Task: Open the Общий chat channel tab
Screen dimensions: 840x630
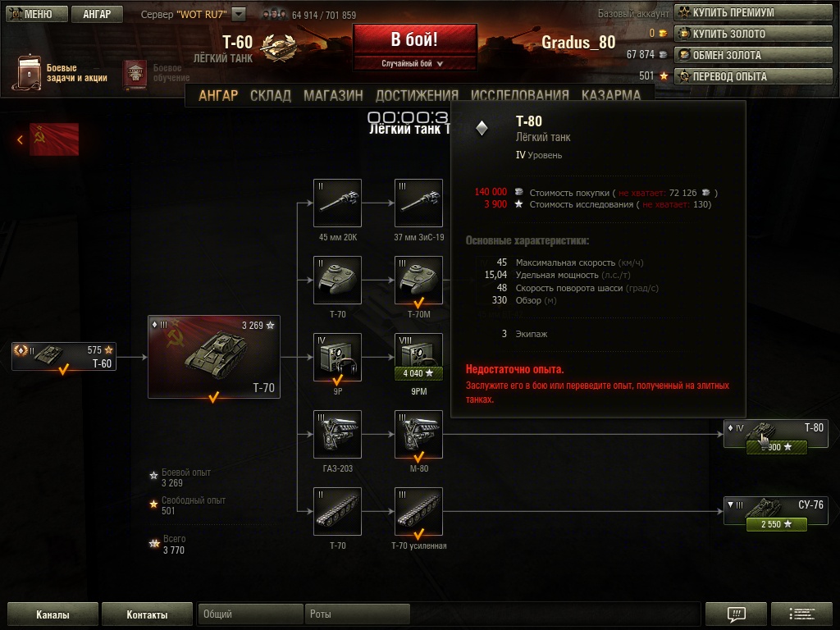Action: (x=250, y=614)
